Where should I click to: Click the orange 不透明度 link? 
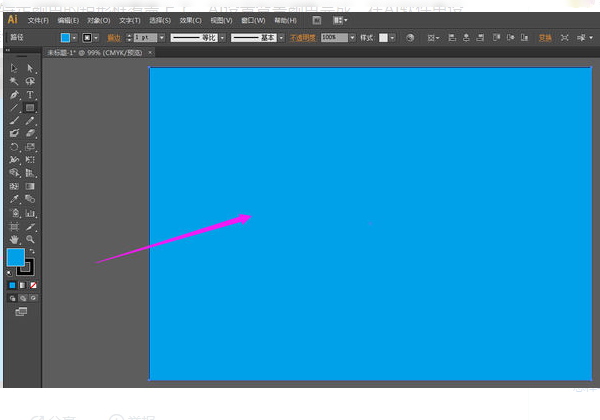303,37
